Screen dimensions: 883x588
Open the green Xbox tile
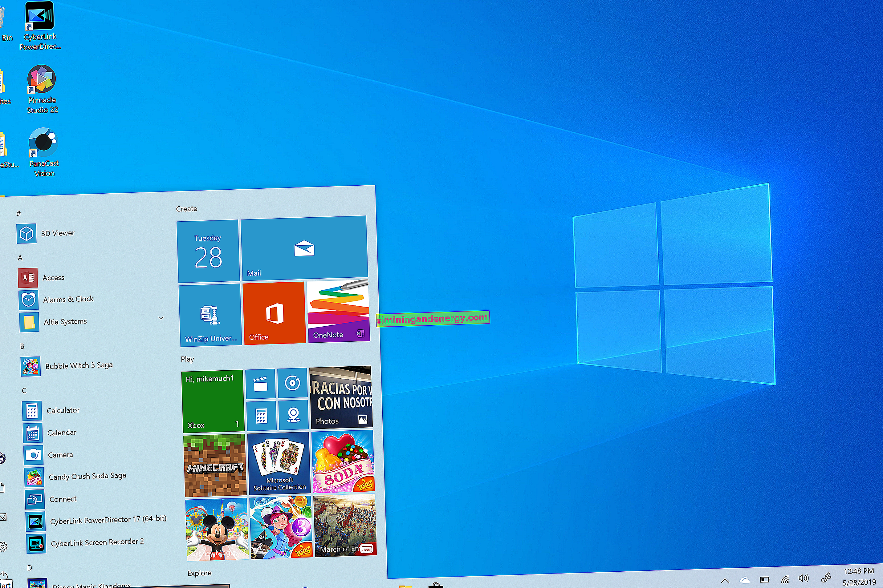pos(213,401)
